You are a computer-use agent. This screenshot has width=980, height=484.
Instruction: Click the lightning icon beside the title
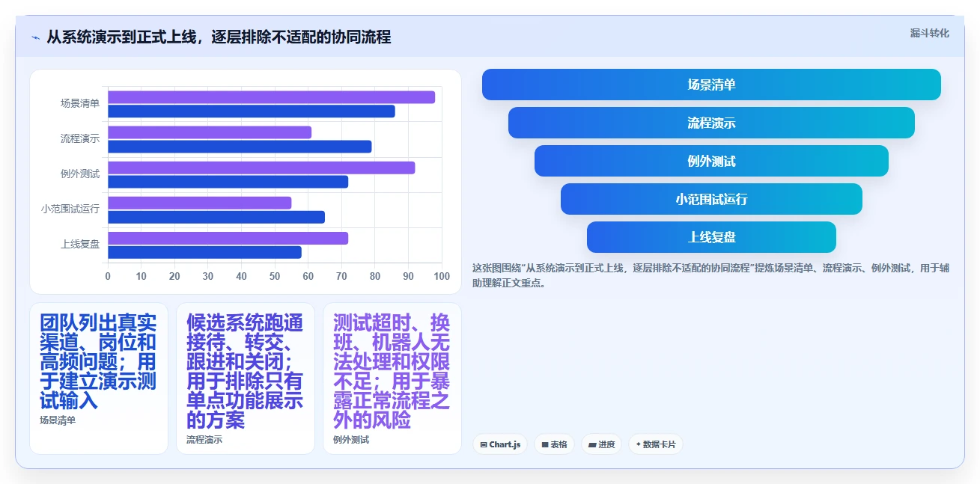coord(35,37)
